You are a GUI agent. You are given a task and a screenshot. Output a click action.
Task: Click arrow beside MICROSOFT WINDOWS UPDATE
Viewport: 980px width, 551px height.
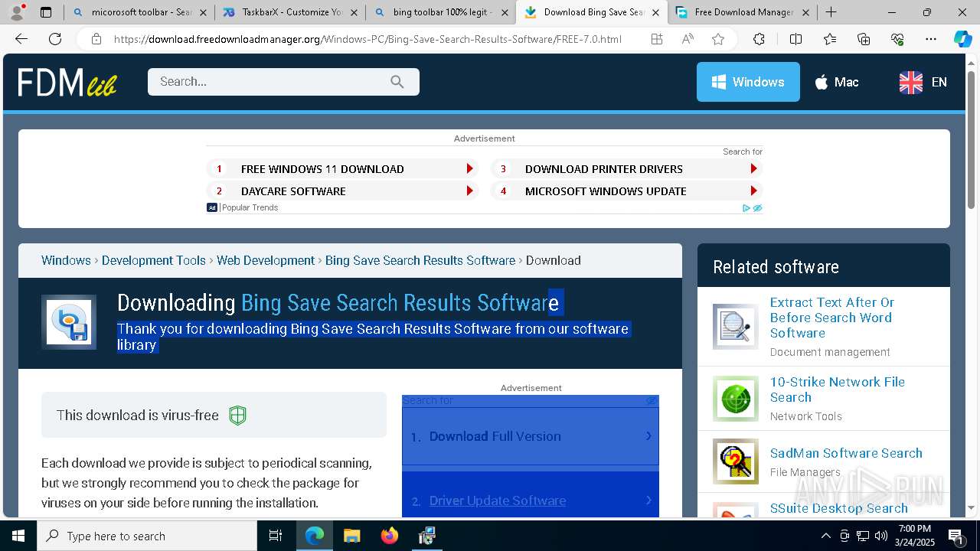tap(754, 191)
